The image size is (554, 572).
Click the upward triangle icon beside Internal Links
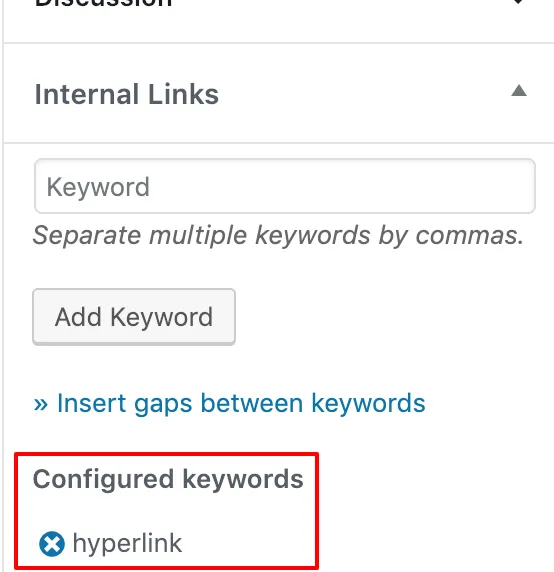(x=519, y=90)
